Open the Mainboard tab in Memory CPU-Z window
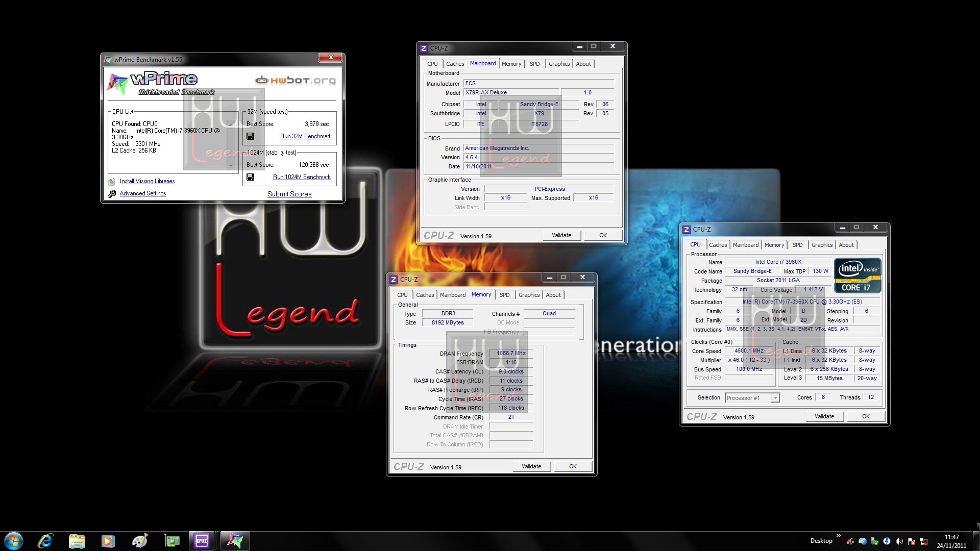The height and width of the screenshot is (551, 980). 453,295
